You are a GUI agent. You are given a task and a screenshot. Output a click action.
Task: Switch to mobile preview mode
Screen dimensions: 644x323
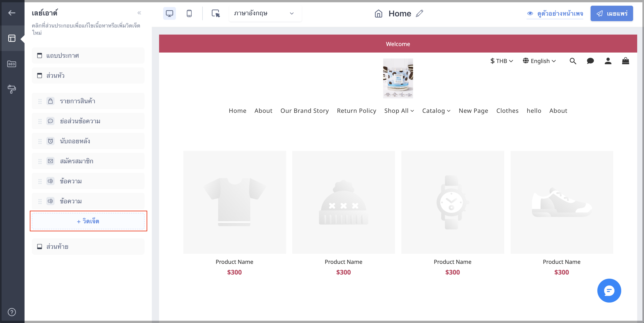coord(189,13)
